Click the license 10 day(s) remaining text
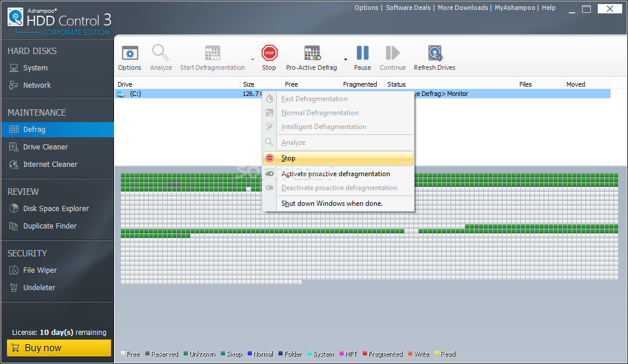This screenshot has width=628, height=364. [x=59, y=333]
